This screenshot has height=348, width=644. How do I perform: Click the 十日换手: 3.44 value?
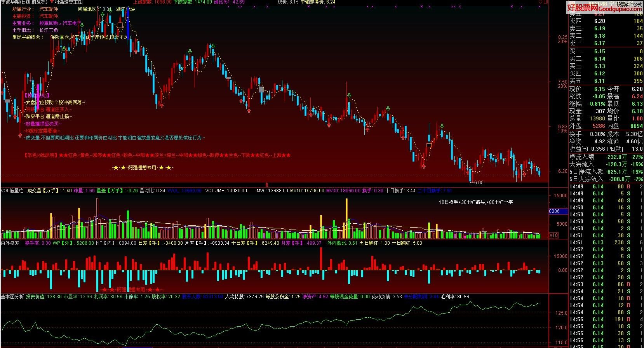click(x=400, y=191)
